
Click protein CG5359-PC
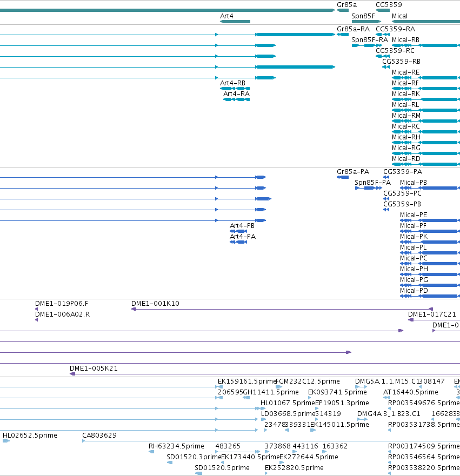point(386,199)
